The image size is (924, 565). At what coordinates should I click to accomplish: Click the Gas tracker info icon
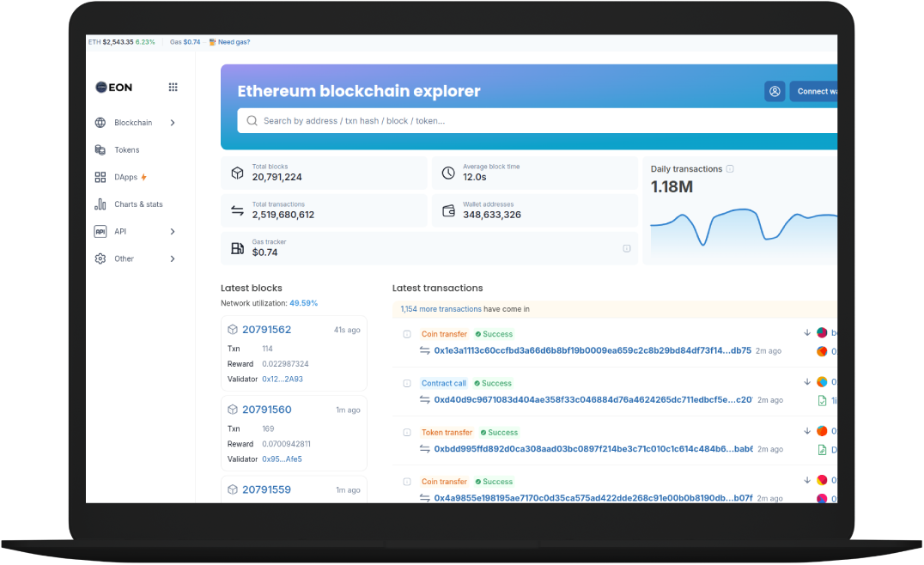pyautogui.click(x=626, y=249)
